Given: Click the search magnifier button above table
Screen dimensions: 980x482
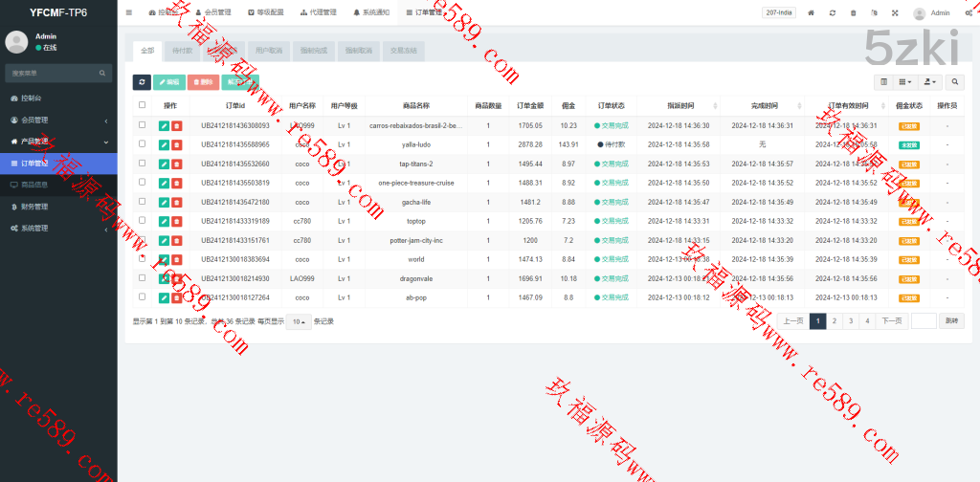Looking at the screenshot, I should click(x=955, y=82).
